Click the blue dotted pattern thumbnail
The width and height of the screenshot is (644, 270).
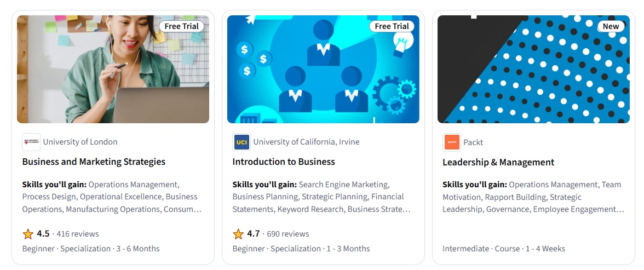[533, 69]
